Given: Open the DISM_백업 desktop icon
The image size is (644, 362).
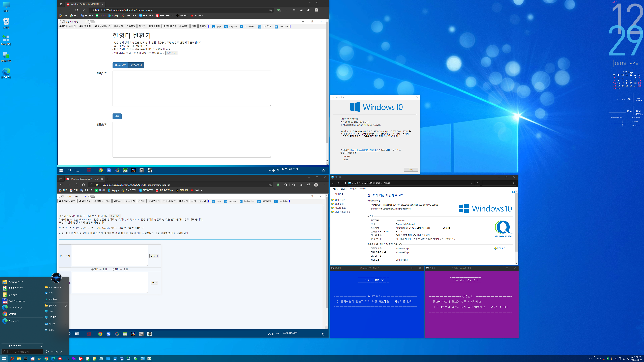Looking at the screenshot, I should [x=6, y=40].
